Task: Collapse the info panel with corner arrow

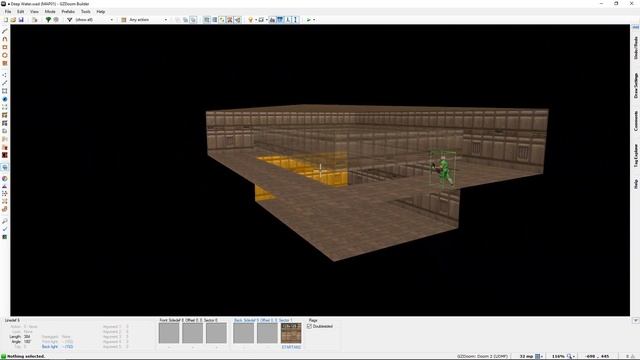Action: [636, 320]
